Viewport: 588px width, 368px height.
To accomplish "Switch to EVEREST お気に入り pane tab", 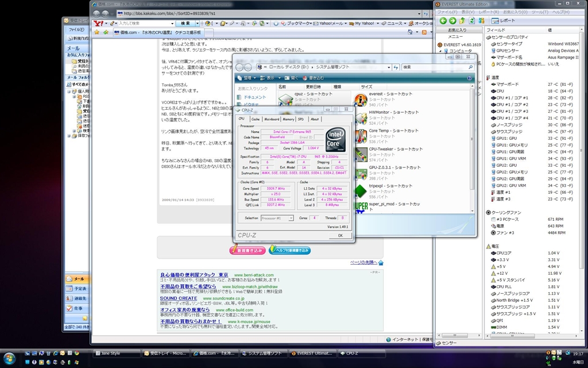I will [458, 30].
